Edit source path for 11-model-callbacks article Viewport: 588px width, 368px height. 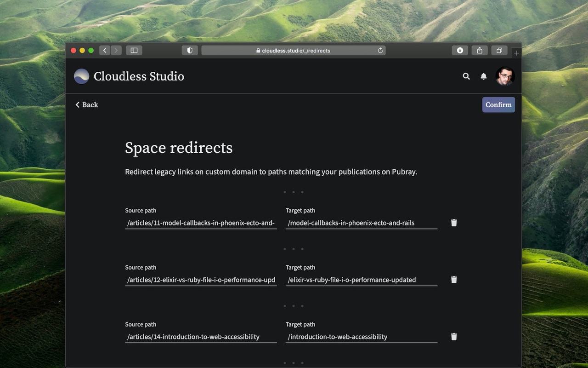[201, 223]
